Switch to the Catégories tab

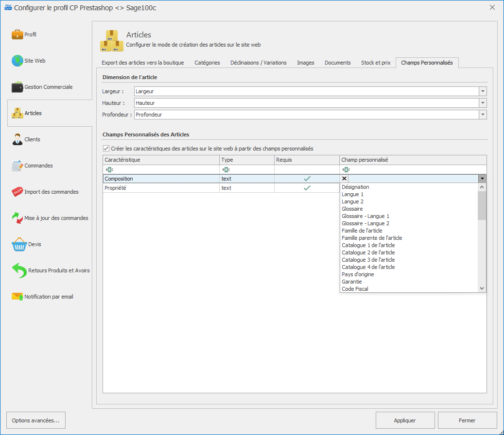pos(207,63)
